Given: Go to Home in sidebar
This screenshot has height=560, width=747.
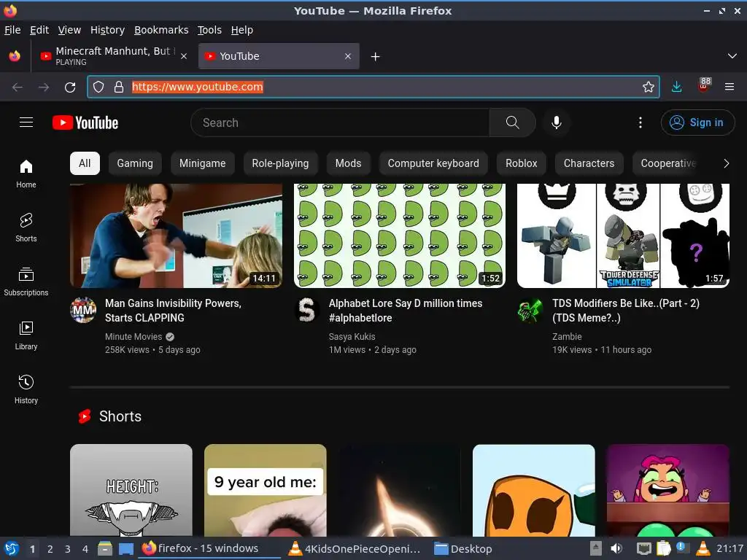Looking at the screenshot, I should (26, 174).
